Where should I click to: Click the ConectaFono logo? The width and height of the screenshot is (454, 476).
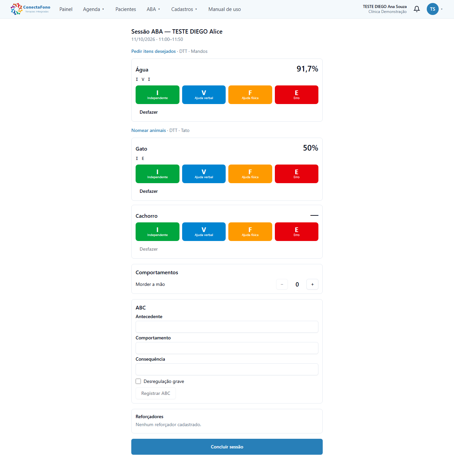(30, 9)
